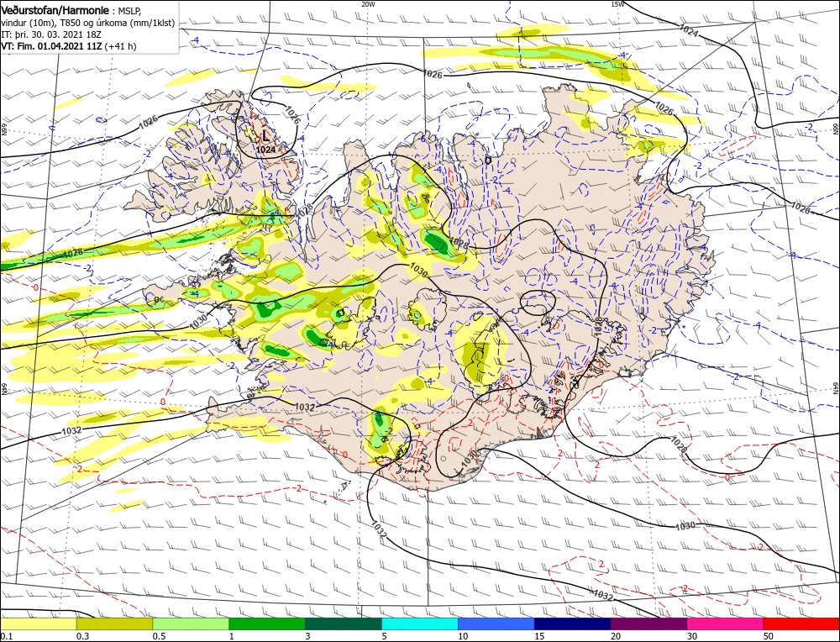Click the "VT: Fim. 01.04.2021 11Z" valid time

[x=51, y=46]
